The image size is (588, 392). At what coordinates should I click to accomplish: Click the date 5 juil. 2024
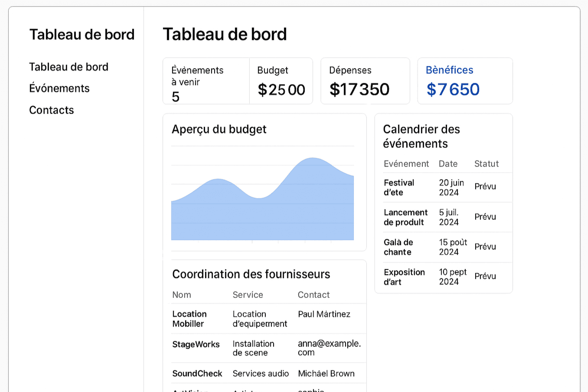click(449, 217)
